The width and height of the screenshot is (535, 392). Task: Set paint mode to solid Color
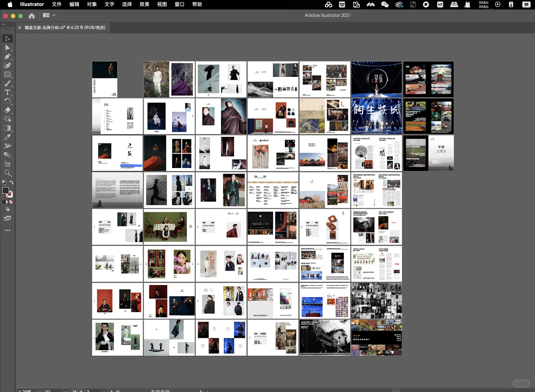pyautogui.click(x=4, y=202)
